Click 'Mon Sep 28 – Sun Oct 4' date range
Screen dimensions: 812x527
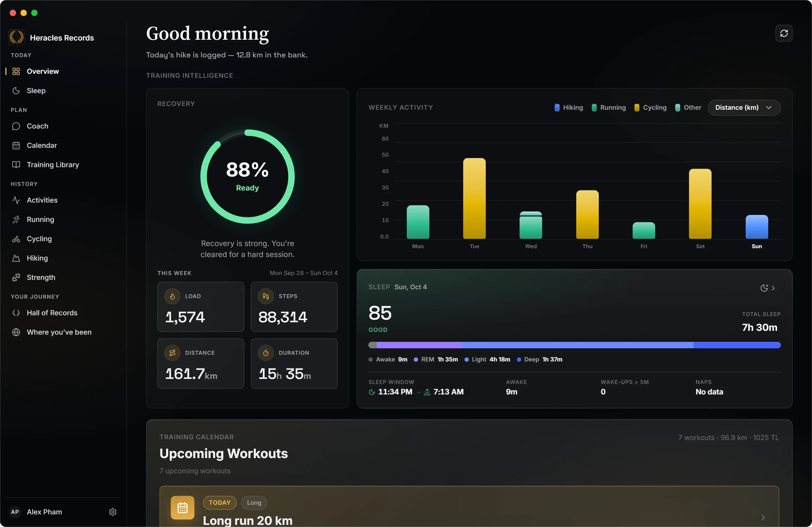pyautogui.click(x=303, y=273)
